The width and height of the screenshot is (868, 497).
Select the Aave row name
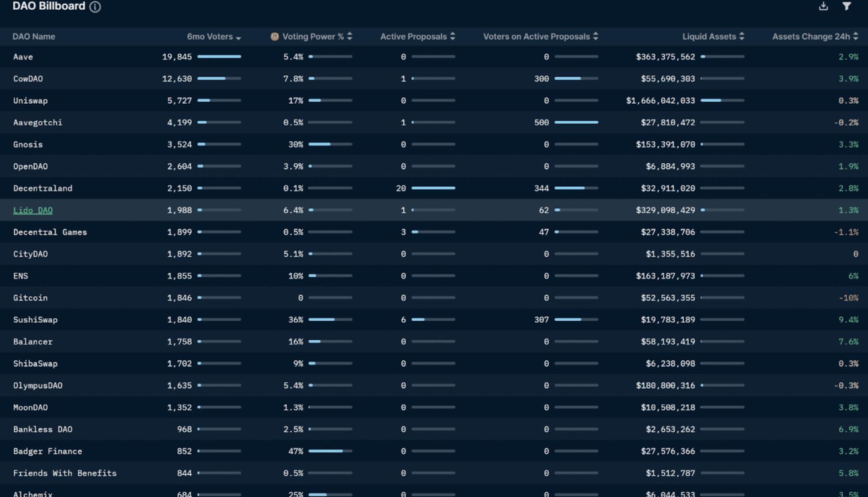(23, 57)
